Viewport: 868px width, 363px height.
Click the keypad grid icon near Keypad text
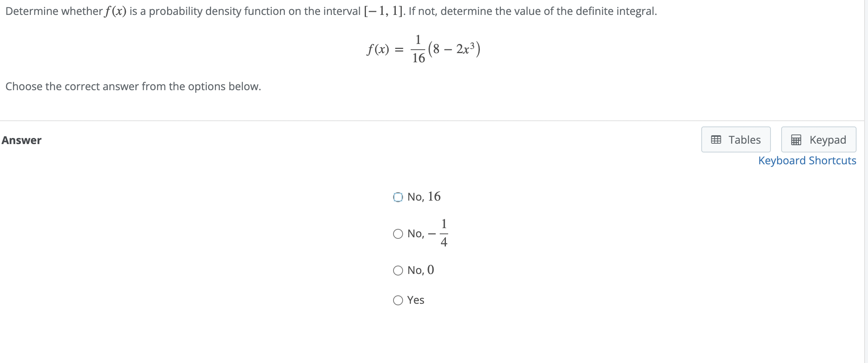tap(795, 139)
